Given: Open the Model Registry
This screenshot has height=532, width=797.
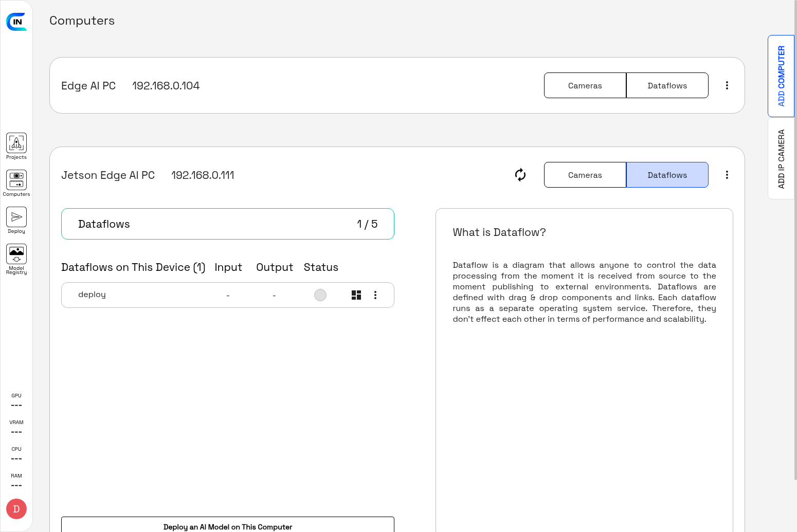Looking at the screenshot, I should click(16, 257).
